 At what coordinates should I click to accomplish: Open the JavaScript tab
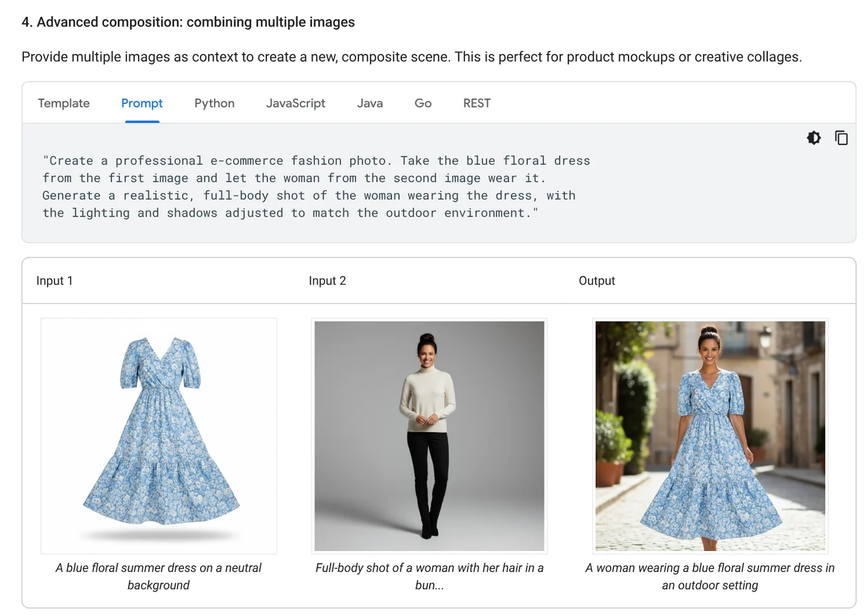click(x=295, y=103)
